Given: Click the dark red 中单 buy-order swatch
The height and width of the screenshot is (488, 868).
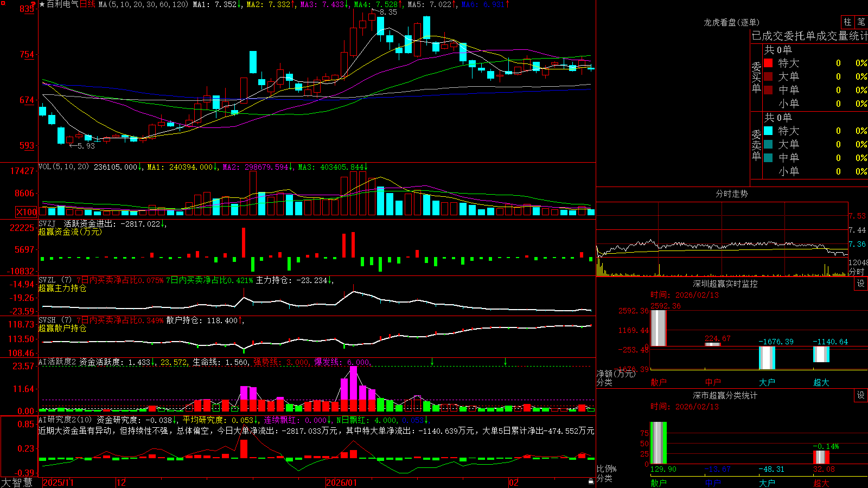Looking at the screenshot, I should click(768, 90).
